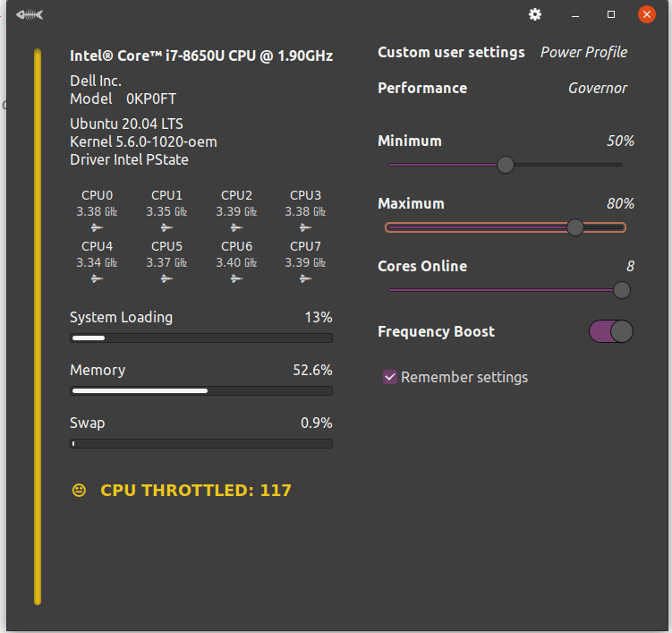Image resolution: width=672 pixels, height=633 pixels.
Task: Click the CPU7 airplane speed icon
Action: point(305,278)
